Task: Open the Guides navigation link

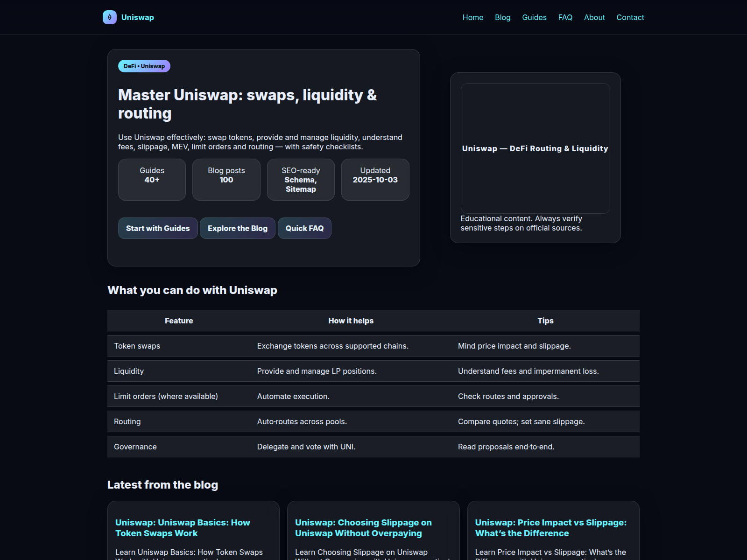Action: click(534, 17)
